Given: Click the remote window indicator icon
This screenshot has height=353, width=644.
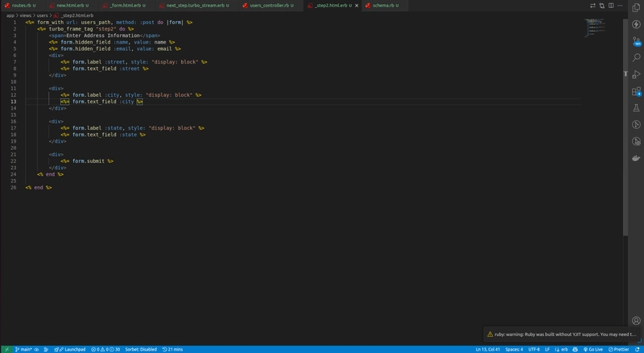Looking at the screenshot, I should [6, 349].
